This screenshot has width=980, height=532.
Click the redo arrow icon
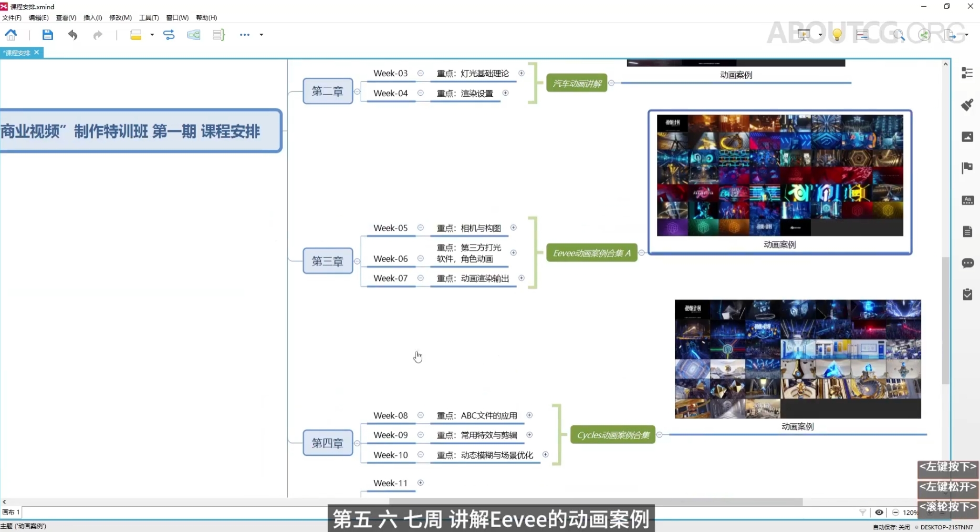tap(97, 35)
